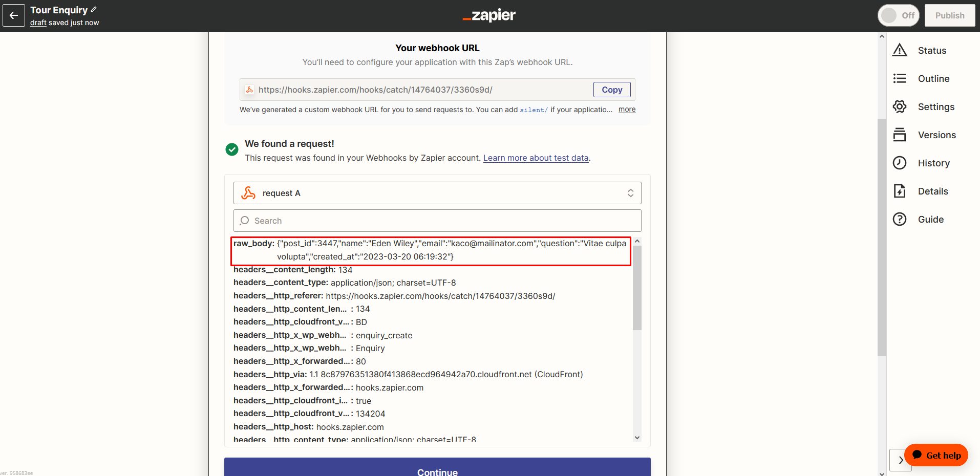Select the History sidebar label
This screenshot has height=476, width=980.
click(934, 163)
